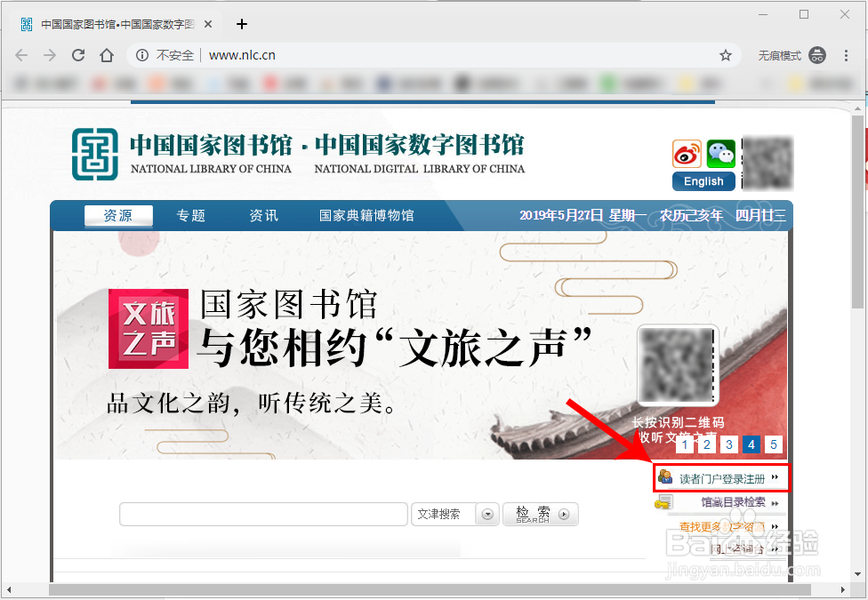868x600 pixels.
Task: Close the 中国国家图书馆 browser tab
Action: coord(207,24)
